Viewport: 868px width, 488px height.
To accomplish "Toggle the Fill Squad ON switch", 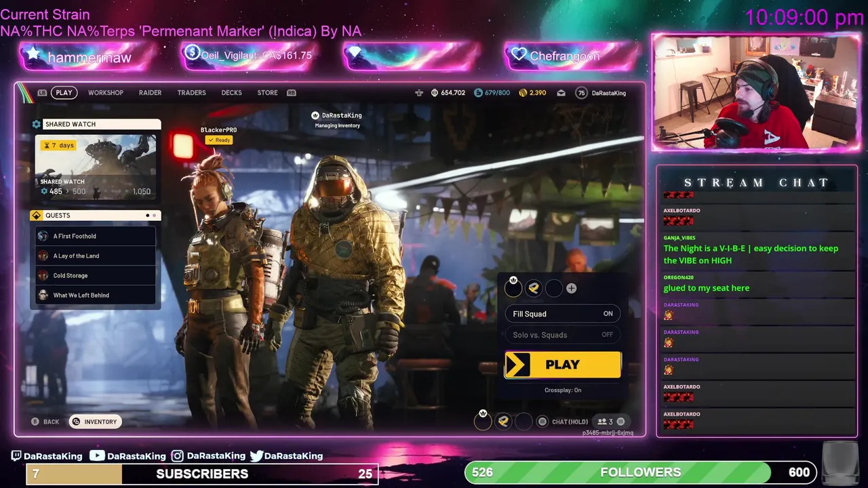I will 562,314.
